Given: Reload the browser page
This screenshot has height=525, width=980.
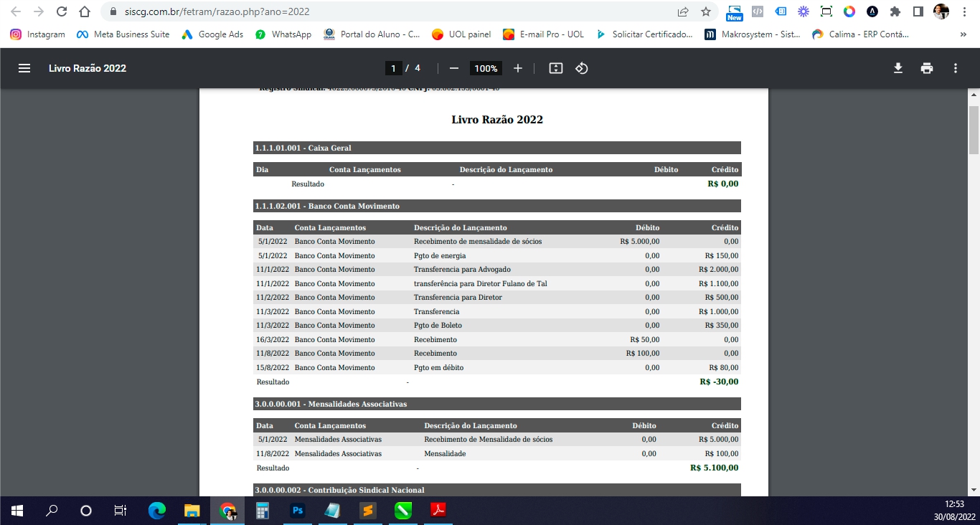Looking at the screenshot, I should pos(62,12).
